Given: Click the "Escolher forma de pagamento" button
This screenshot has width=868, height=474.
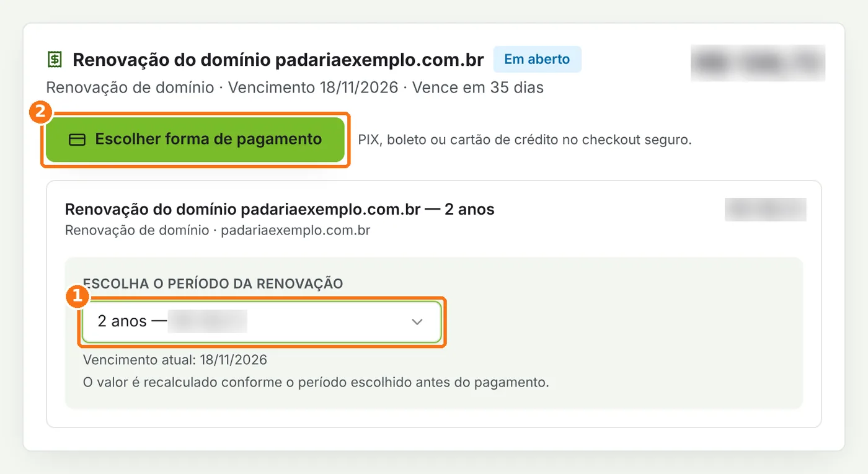Looking at the screenshot, I should (x=195, y=140).
